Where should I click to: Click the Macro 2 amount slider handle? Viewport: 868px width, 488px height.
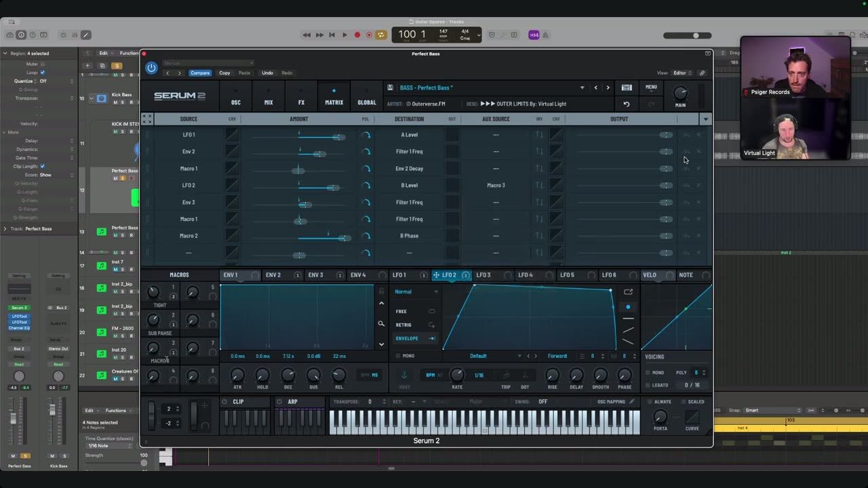[344, 238]
